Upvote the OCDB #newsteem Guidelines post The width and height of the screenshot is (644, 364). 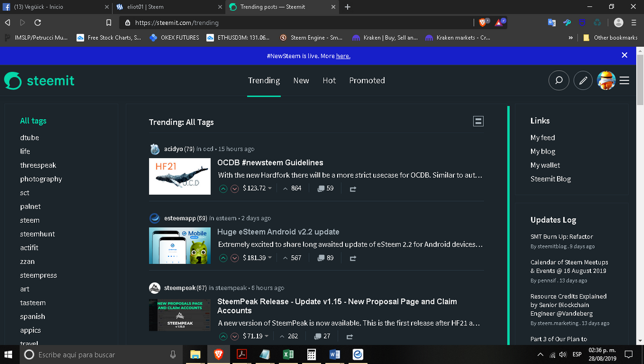[223, 189]
